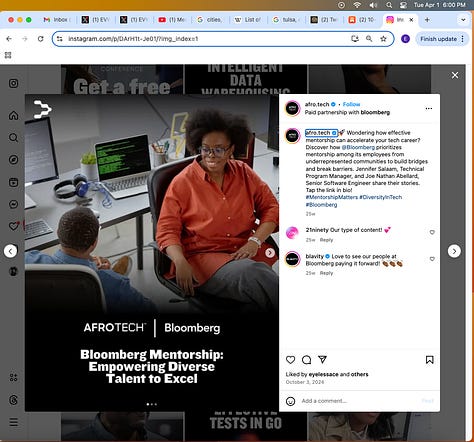The height and width of the screenshot is (442, 474).
Task: Go back in browser history
Action: click(x=9, y=39)
